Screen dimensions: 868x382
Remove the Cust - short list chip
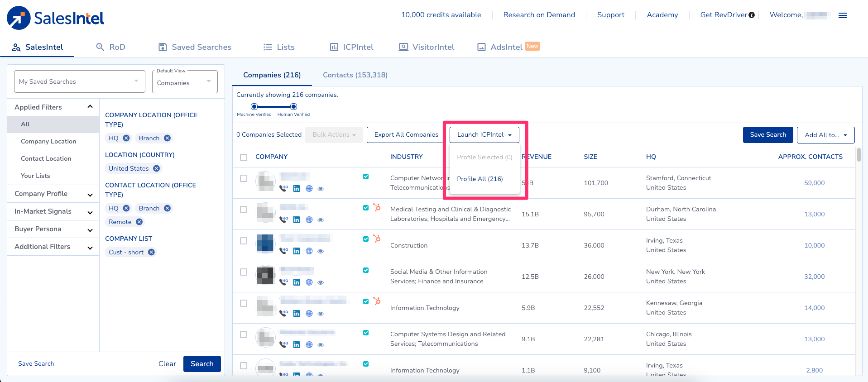pos(151,252)
